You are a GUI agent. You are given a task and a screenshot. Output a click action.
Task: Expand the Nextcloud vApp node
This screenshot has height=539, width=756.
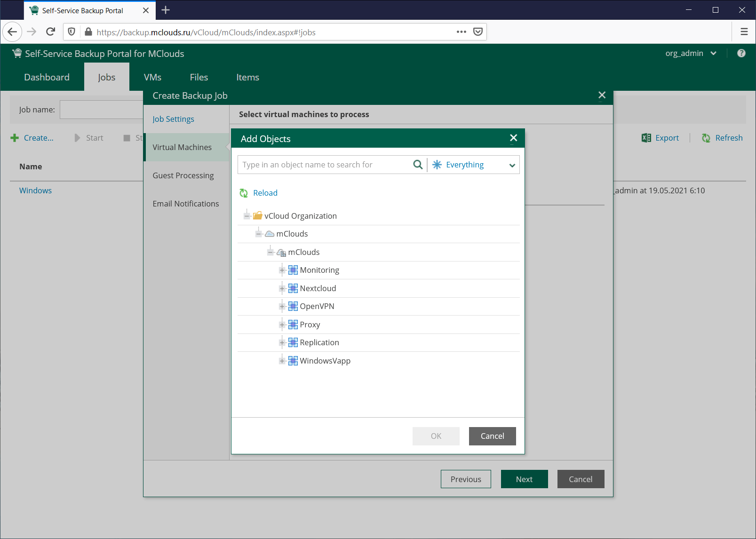tap(282, 288)
